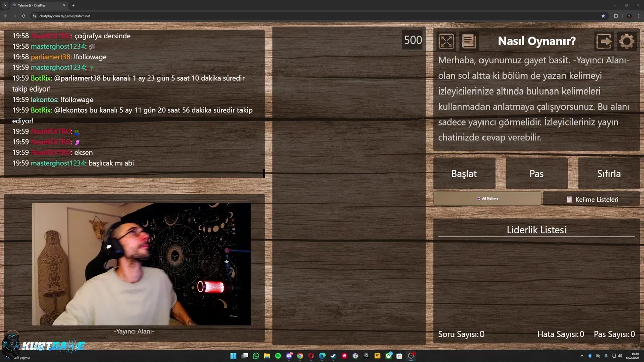Open Discord from the taskbar
Viewport: 644px width, 362px height.
pos(289,356)
